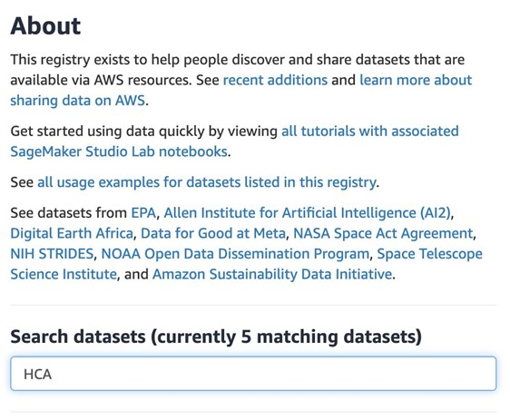The height and width of the screenshot is (420, 510).
Task: Click the "See datasets from" text
Action: pos(69,213)
